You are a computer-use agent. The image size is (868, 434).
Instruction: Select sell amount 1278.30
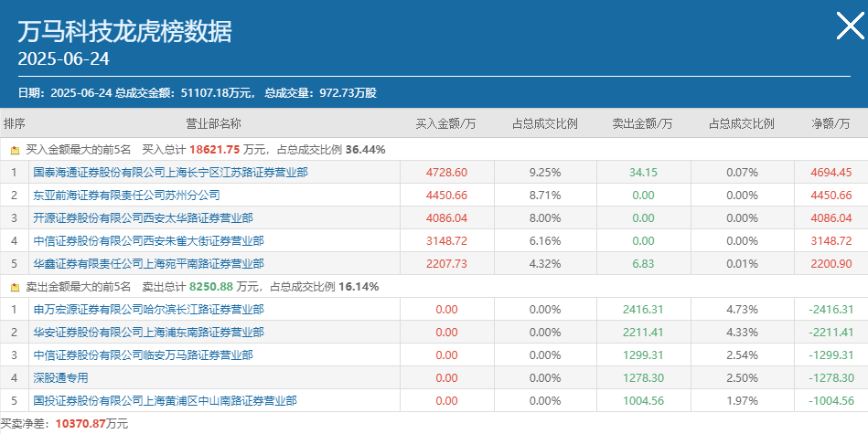point(643,378)
